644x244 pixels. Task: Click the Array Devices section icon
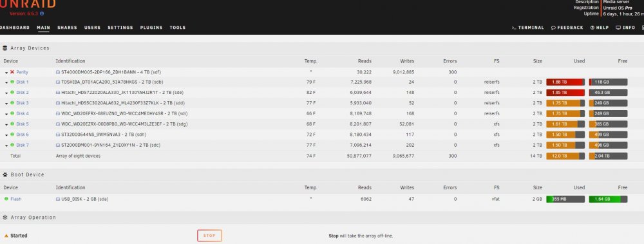pos(5,48)
